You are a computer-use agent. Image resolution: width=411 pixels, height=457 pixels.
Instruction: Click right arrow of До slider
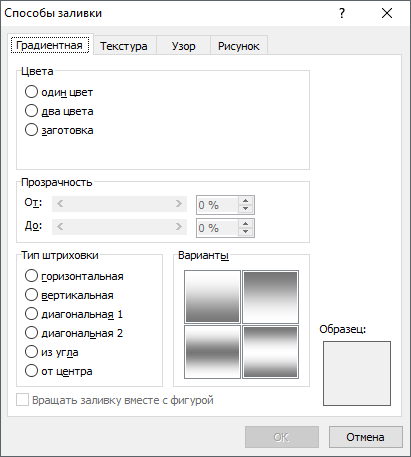[x=179, y=227]
